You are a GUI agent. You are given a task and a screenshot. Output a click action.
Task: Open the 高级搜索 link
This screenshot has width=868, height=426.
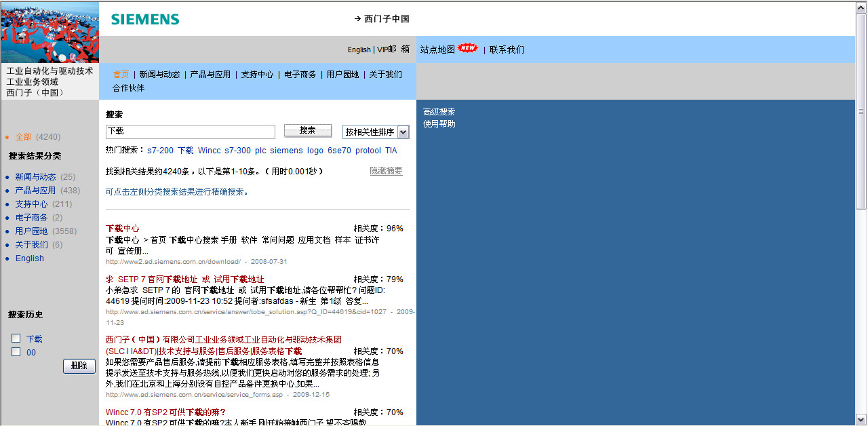[439, 112]
